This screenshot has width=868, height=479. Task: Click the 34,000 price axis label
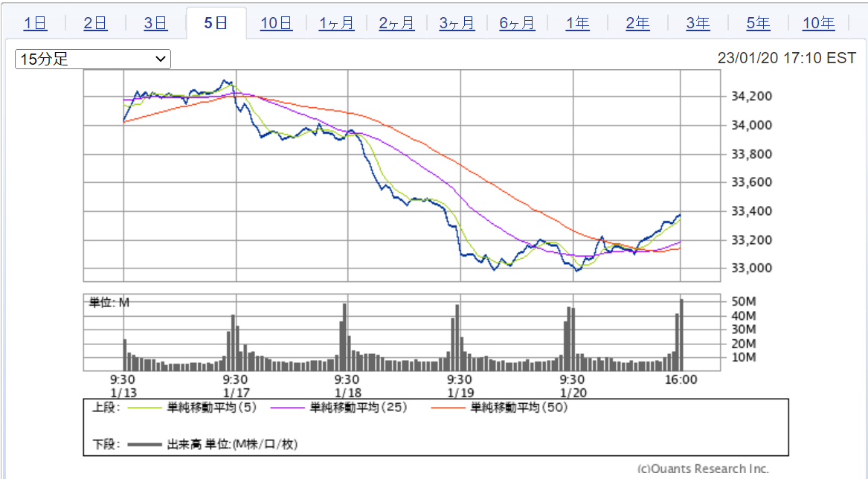752,125
